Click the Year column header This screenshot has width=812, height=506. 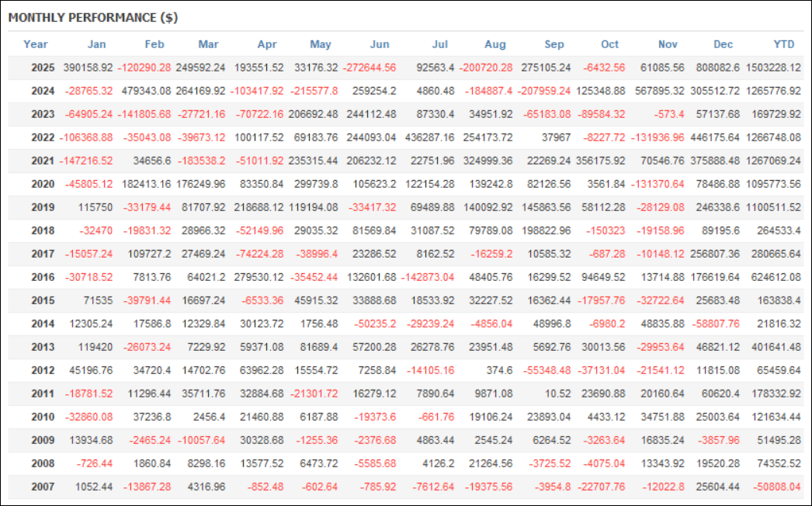point(36,44)
